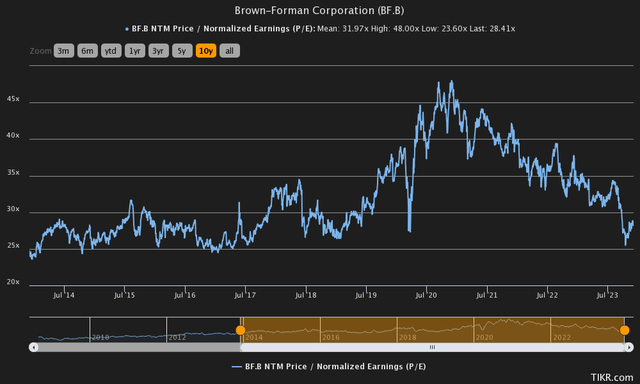Set zoom to 3yr
Image resolution: width=640 pixels, height=384 pixels.
[158, 51]
